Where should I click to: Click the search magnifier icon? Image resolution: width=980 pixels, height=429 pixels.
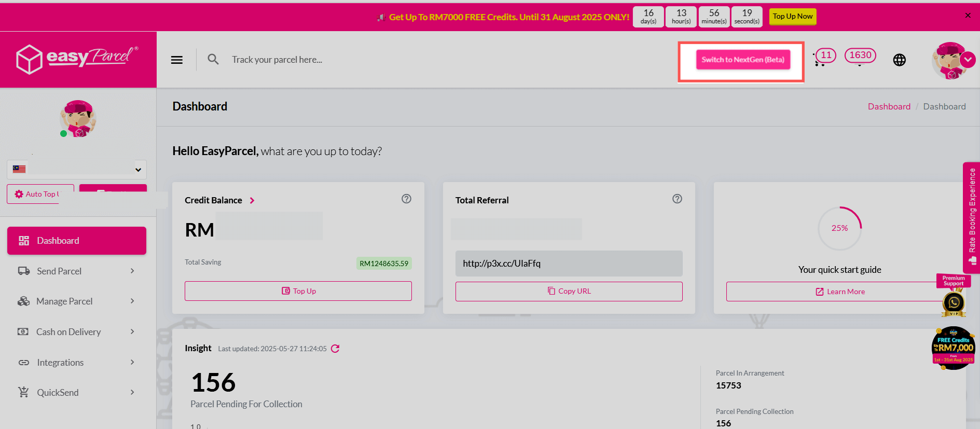pyautogui.click(x=213, y=59)
